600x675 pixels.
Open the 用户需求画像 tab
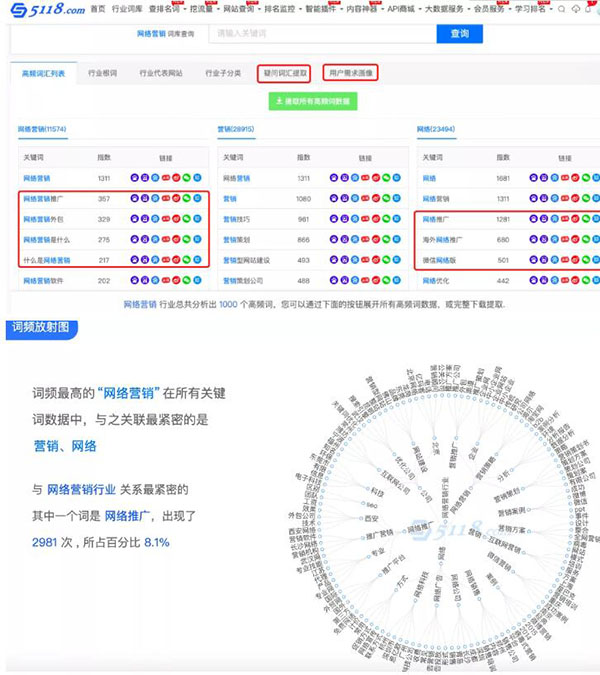(x=350, y=73)
